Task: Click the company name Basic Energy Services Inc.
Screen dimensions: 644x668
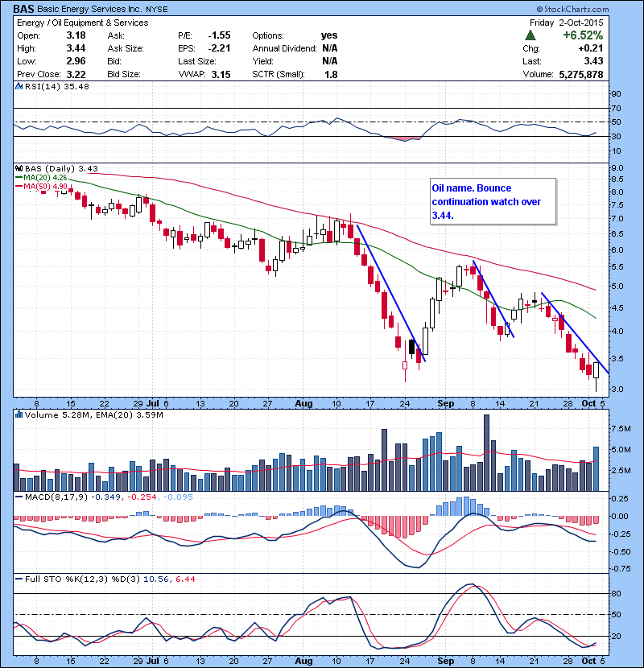Action: (90, 9)
